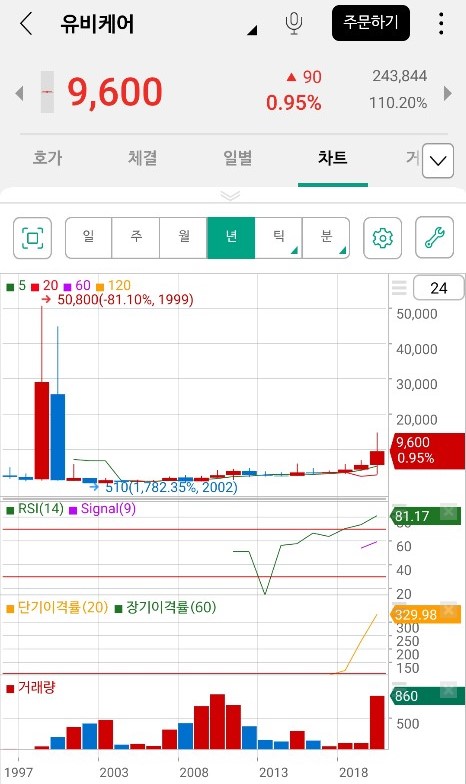Tap the 5 moving average legend
This screenshot has width=466, height=784.
[16, 286]
